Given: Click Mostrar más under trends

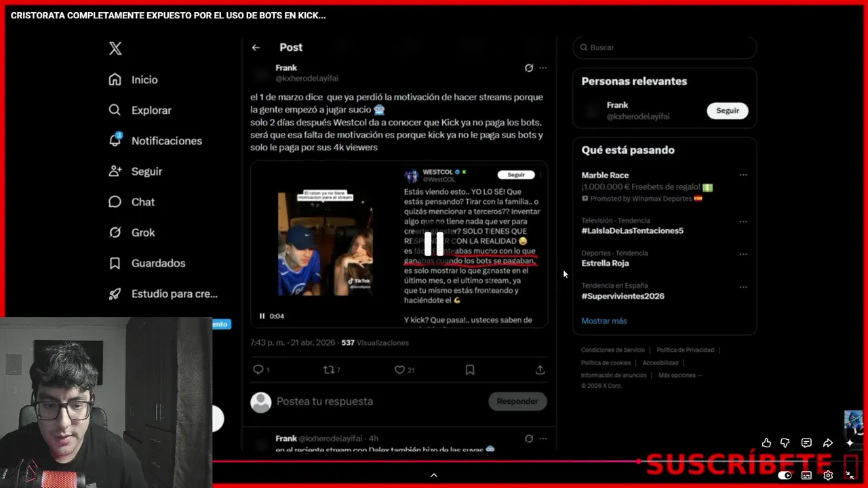Looking at the screenshot, I should pyautogui.click(x=604, y=321).
